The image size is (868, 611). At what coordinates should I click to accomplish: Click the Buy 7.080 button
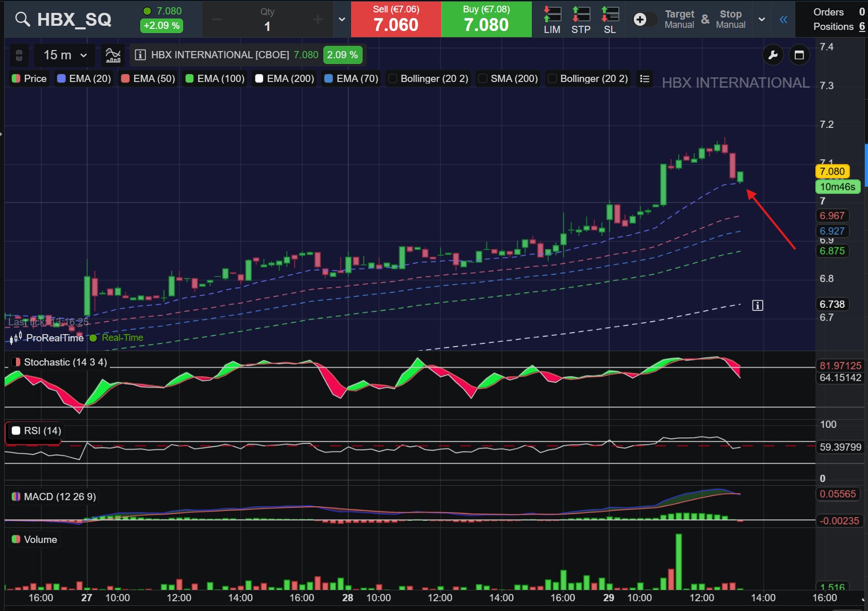point(486,19)
